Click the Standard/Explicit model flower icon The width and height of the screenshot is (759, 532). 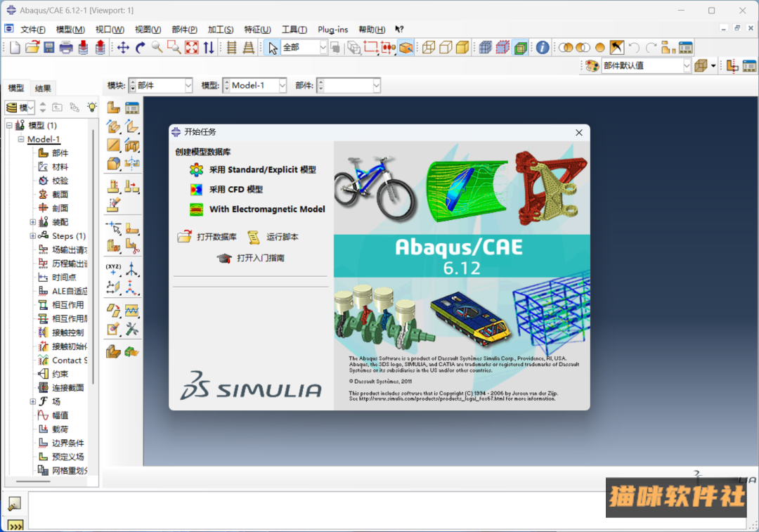[x=196, y=170]
